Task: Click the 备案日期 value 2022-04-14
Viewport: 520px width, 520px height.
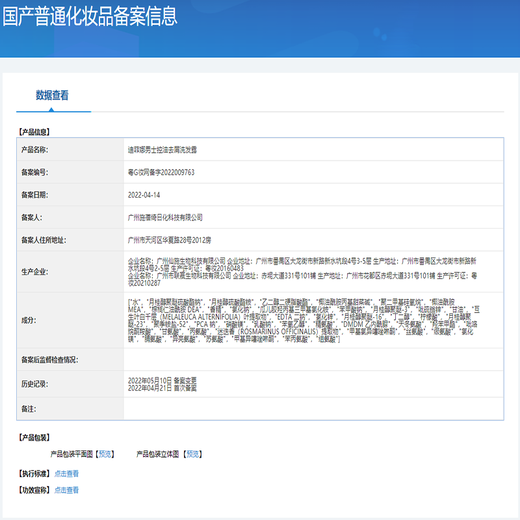Action: click(x=144, y=195)
